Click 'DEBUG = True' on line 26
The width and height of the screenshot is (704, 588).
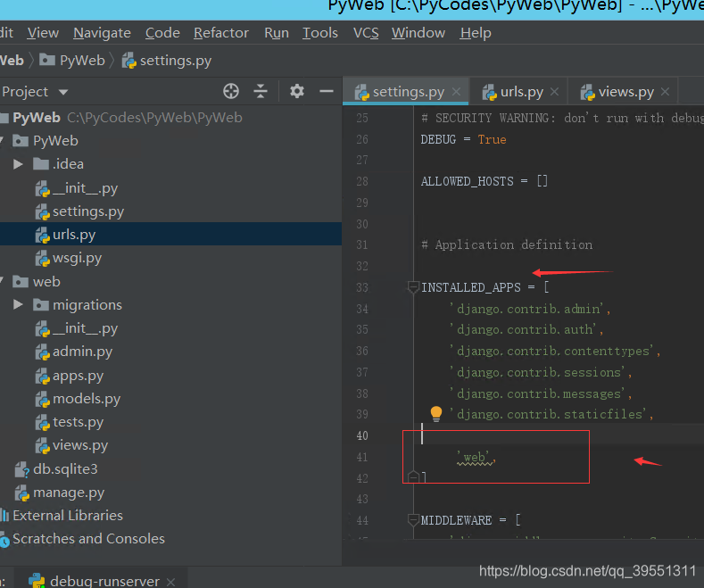click(x=463, y=139)
